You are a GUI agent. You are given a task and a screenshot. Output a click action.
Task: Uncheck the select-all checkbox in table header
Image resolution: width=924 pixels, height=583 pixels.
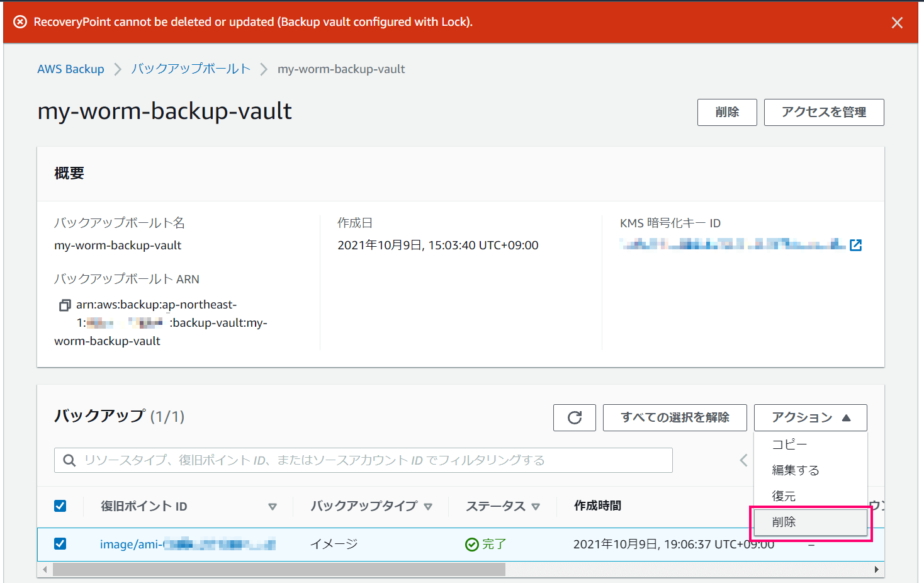coord(60,506)
